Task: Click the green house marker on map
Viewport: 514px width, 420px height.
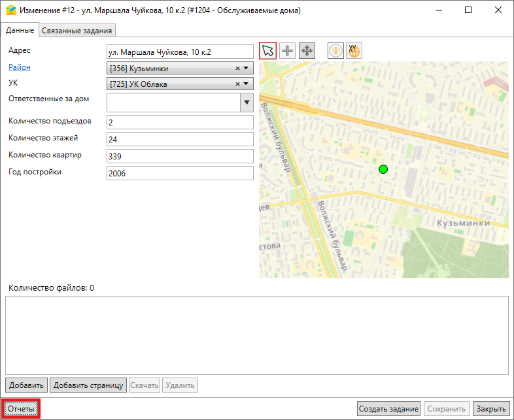Action: click(x=383, y=169)
